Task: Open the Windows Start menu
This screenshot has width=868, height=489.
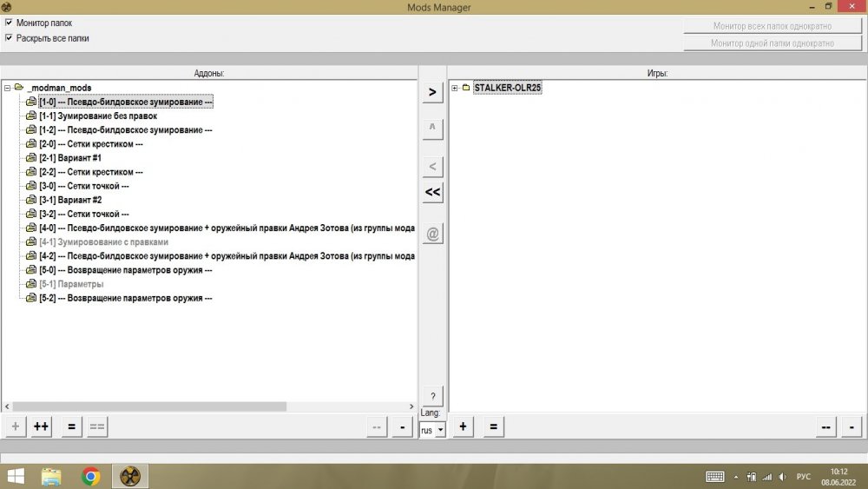Action: coord(16,476)
